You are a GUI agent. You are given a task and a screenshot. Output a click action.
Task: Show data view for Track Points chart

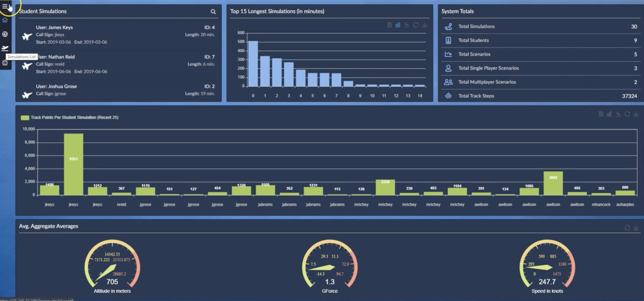point(601,114)
